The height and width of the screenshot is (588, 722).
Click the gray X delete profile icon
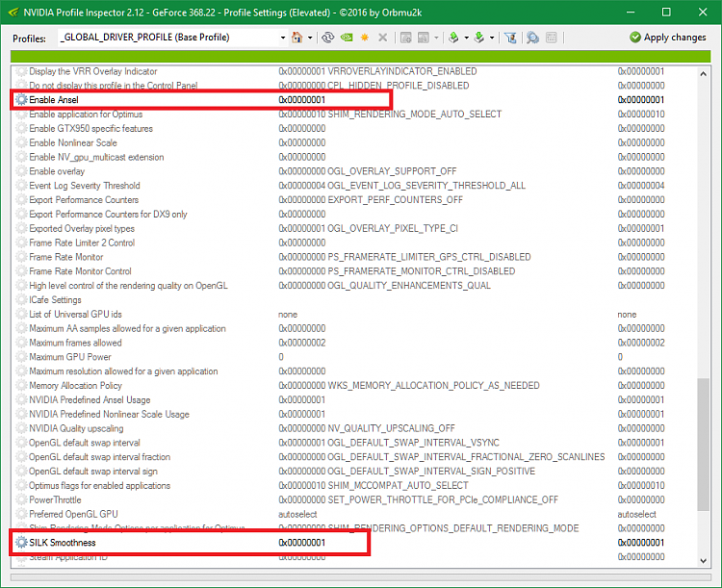pos(382,38)
